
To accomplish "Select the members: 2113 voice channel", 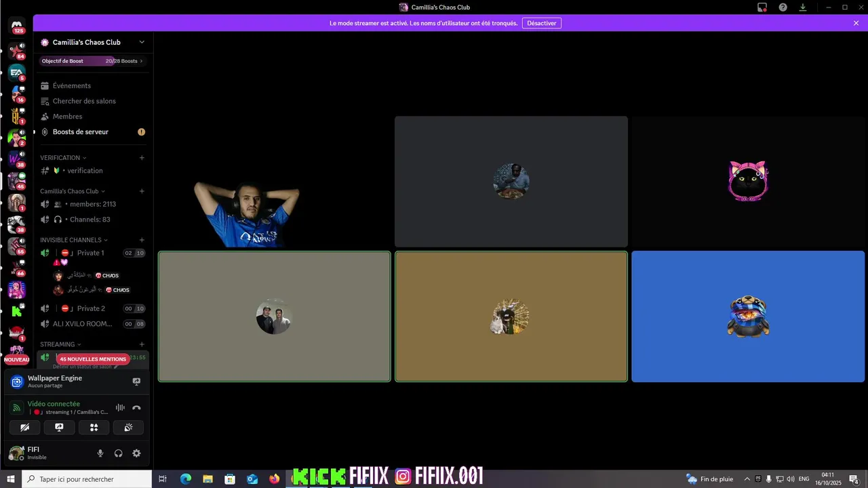I will pos(93,204).
